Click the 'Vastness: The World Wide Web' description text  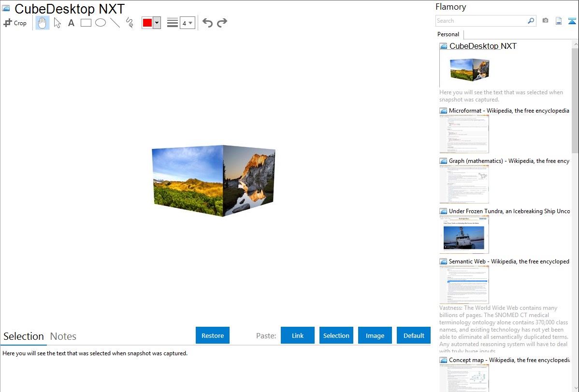[x=504, y=330]
